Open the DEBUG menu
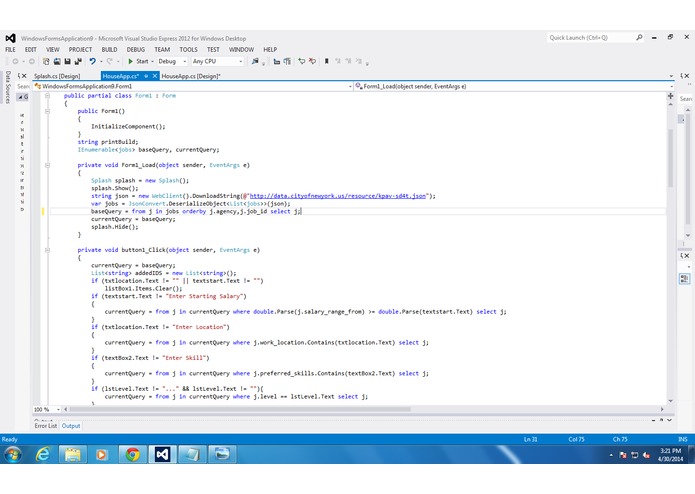The width and height of the screenshot is (695, 494). pyautogui.click(x=136, y=50)
